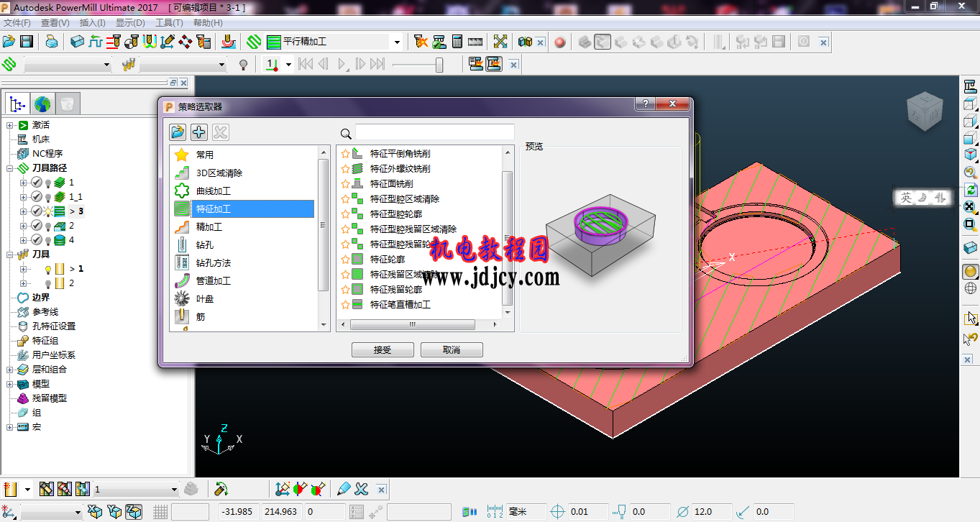Toggle light bulb for tool 1
The width and height of the screenshot is (980, 522).
[x=48, y=269]
